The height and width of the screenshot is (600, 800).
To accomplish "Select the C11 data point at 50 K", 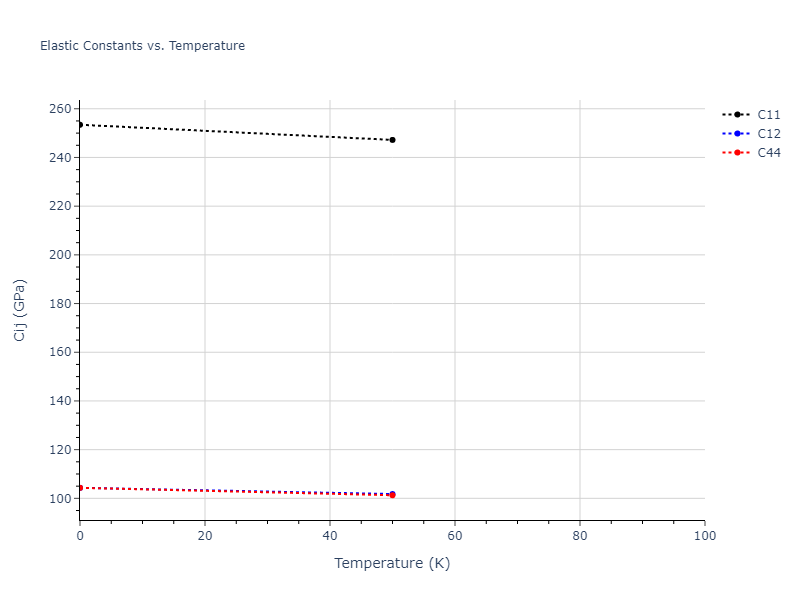I will [x=392, y=140].
